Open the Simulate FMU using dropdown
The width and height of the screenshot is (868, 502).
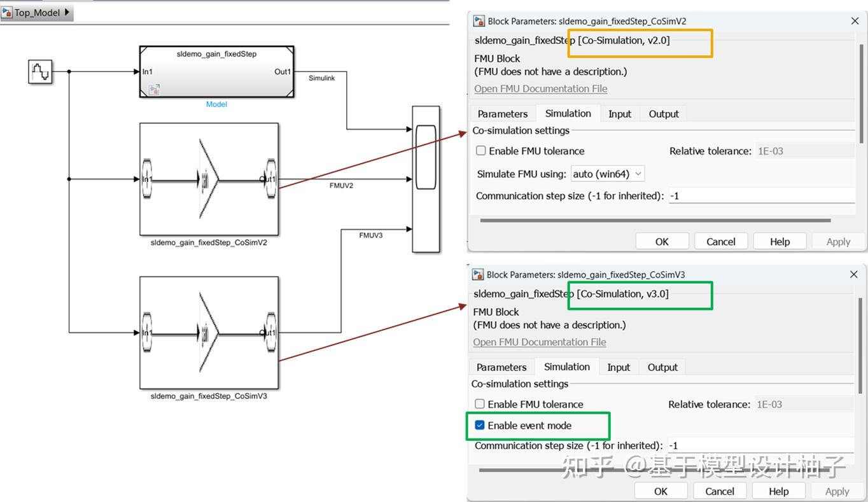coord(608,173)
